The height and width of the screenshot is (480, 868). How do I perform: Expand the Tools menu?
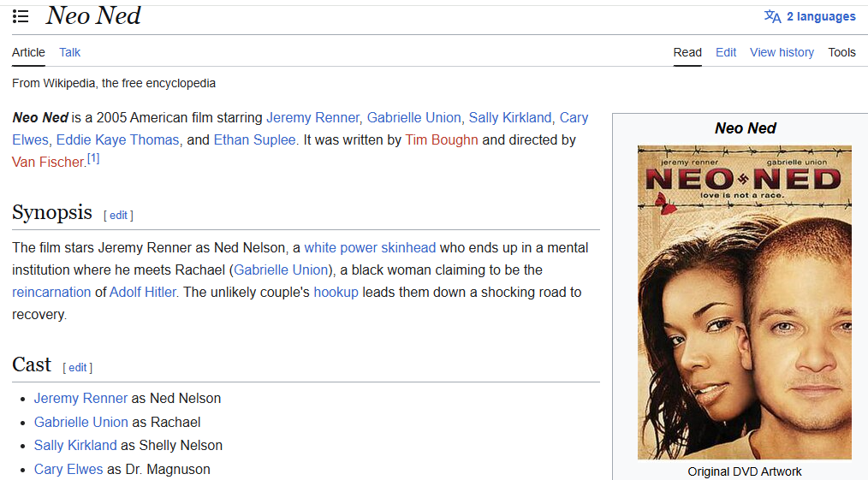[841, 52]
